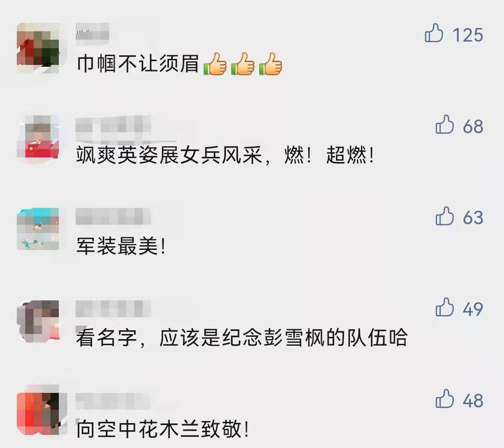Open avatar beside 彭雪枫 comment
The height and width of the screenshot is (448, 504).
point(38,321)
